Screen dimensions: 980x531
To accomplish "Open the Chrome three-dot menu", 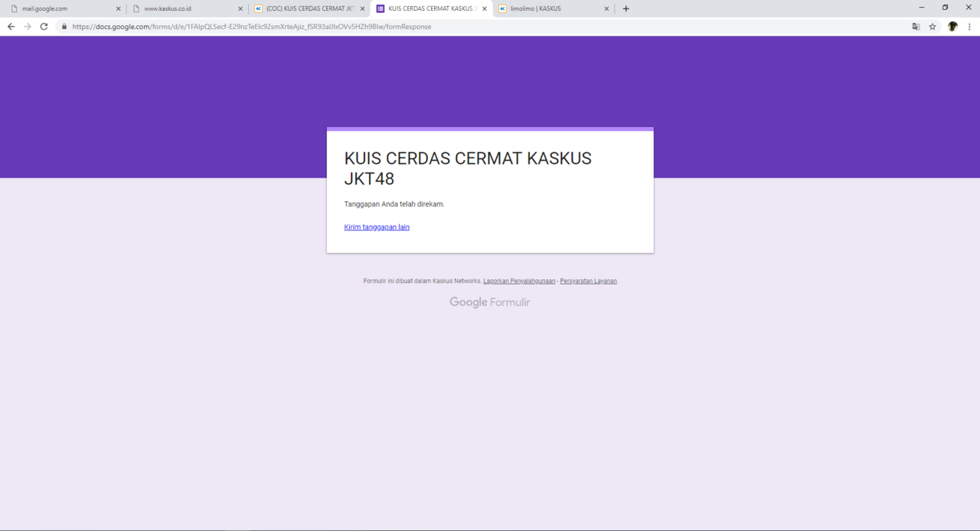I will [x=969, y=26].
